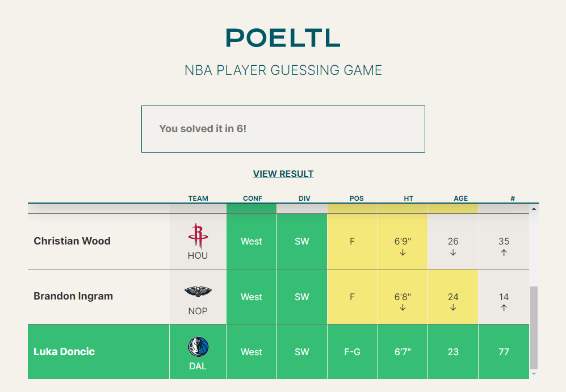Viewport: 566px width, 392px height.
Task: Click the guess table's scrollbar thumb
Action: click(x=533, y=328)
